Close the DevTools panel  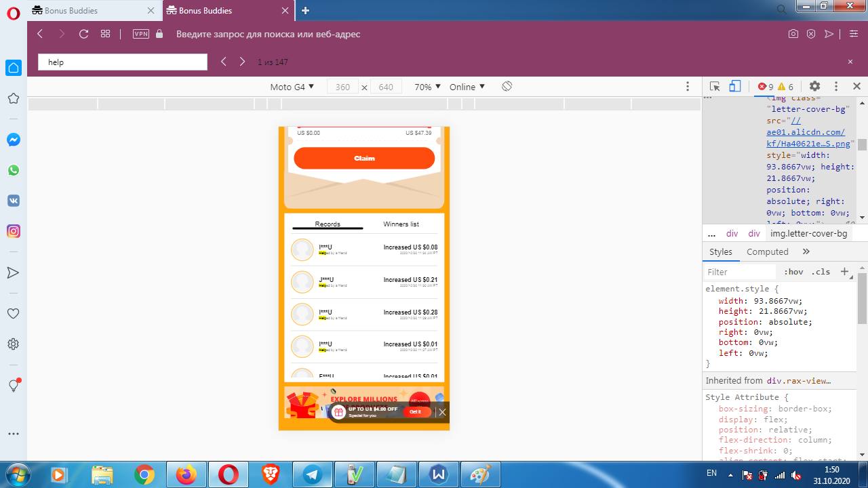click(x=856, y=87)
